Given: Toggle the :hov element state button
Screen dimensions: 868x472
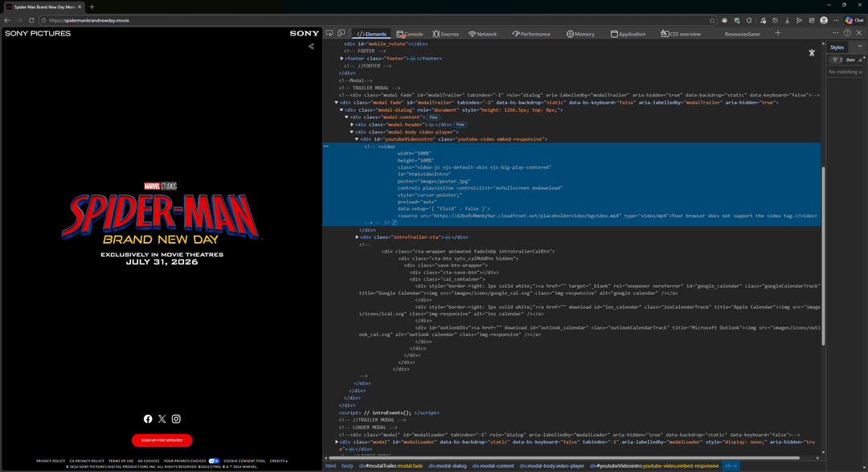Looking at the screenshot, I should pyautogui.click(x=850, y=60).
